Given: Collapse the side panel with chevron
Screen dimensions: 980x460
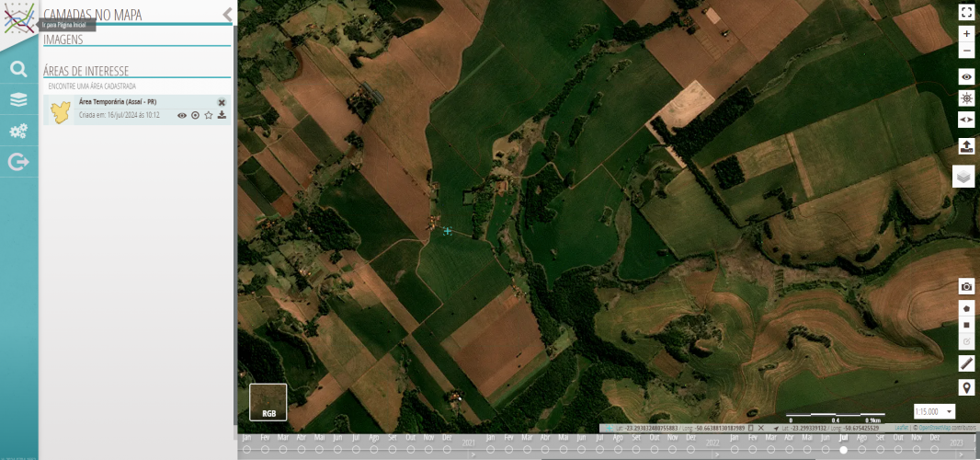Looking at the screenshot, I should pyautogui.click(x=227, y=14).
